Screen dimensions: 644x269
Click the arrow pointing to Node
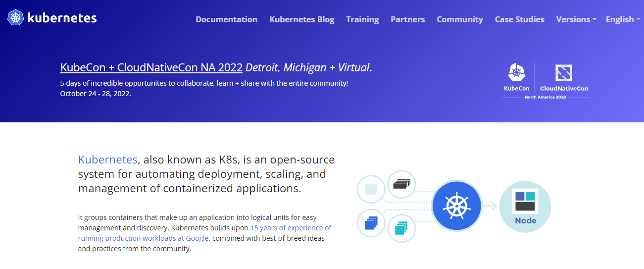coord(490,207)
